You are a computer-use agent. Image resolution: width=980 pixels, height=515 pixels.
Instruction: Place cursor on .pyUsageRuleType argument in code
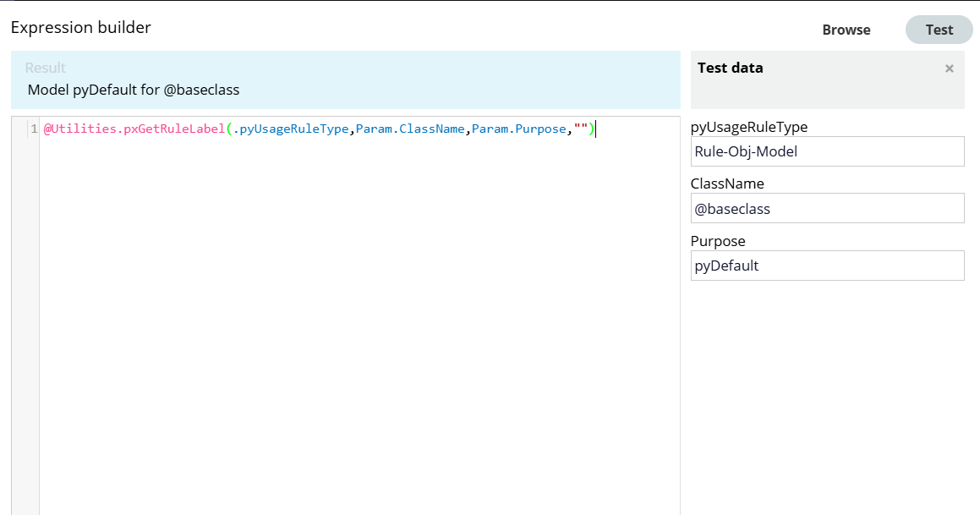click(291, 129)
